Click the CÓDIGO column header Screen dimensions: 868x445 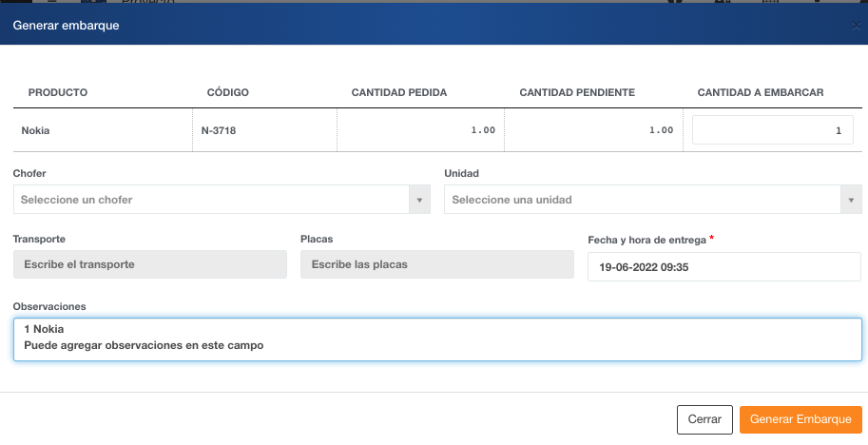pos(227,92)
